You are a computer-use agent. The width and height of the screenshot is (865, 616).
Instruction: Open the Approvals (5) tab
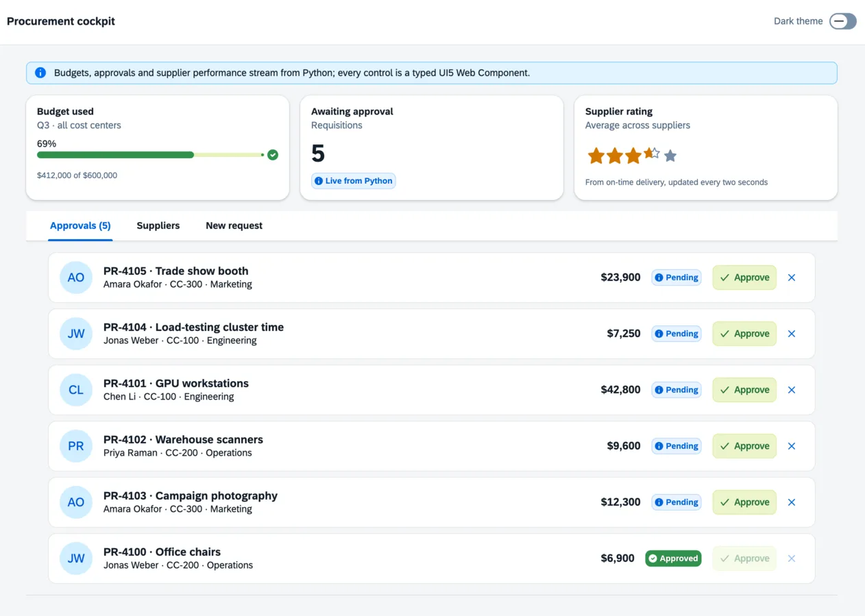tap(80, 225)
